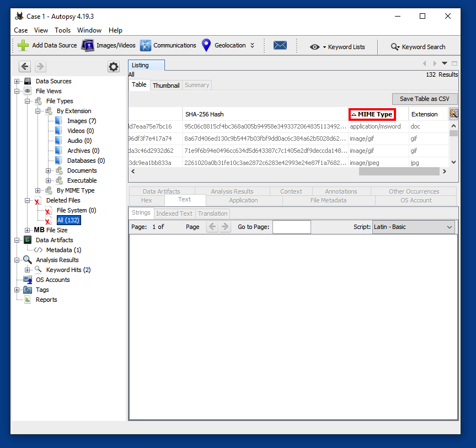Collapse the Deleted Files node
Viewport: 476px width, 448px height.
tap(28, 200)
